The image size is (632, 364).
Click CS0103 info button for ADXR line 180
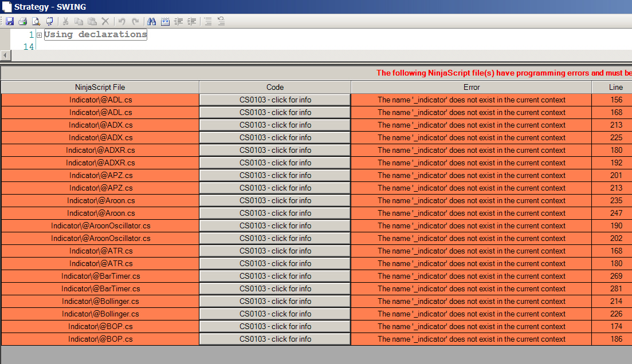(x=275, y=150)
